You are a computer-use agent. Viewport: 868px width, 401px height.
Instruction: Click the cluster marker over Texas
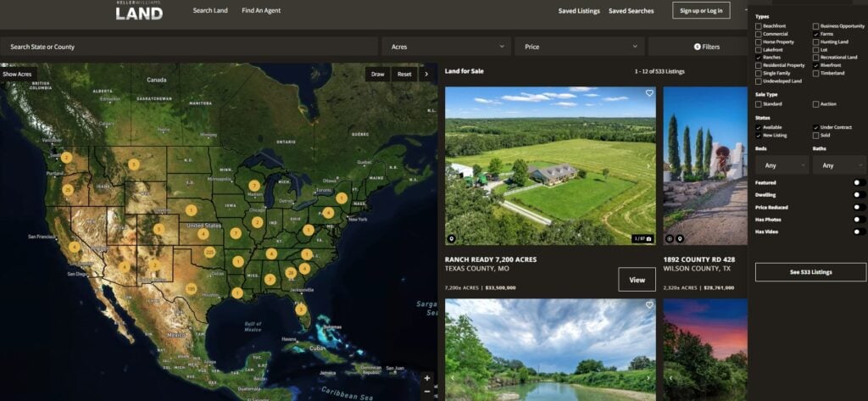tap(191, 288)
